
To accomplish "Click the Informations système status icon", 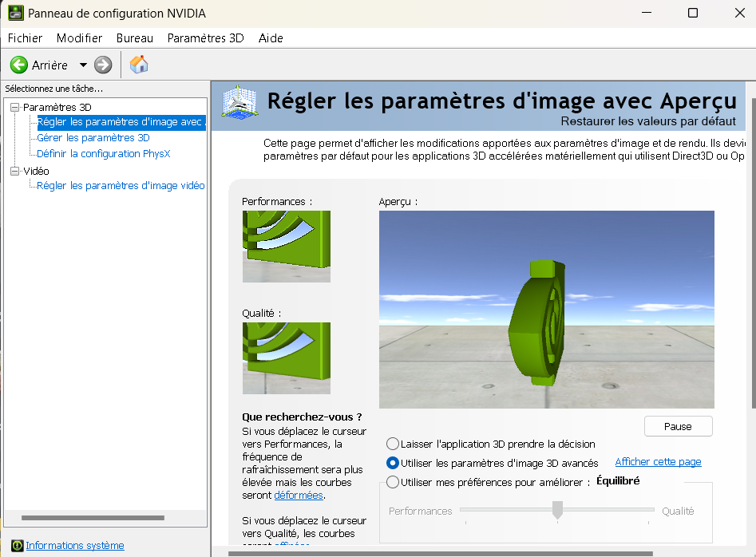I will coord(16,546).
